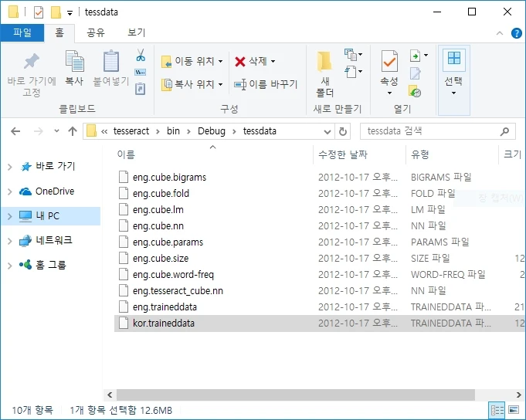Click the up-arrow parent folder button
Viewport: 526px width, 420px height.
73,131
